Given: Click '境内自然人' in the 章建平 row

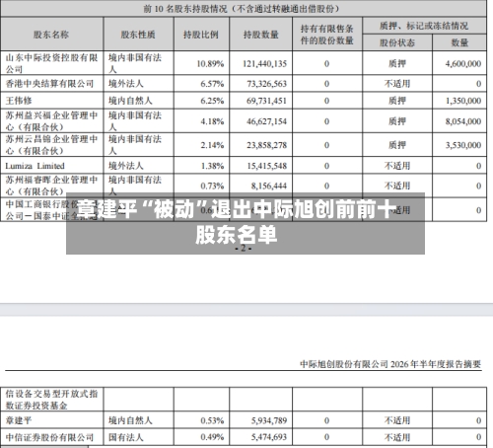Looking at the screenshot, I should coord(130,420).
